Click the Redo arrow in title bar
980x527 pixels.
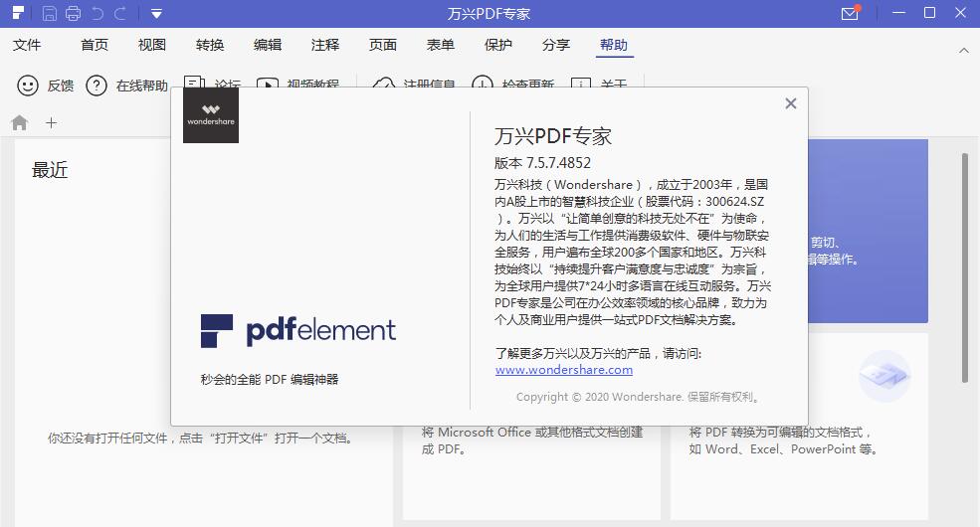(120, 13)
